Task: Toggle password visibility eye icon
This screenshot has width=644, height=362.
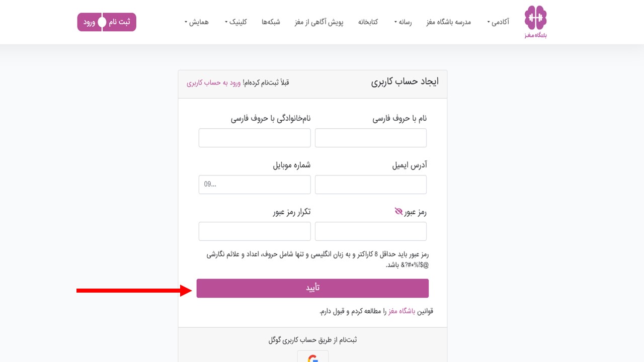Action: [399, 212]
